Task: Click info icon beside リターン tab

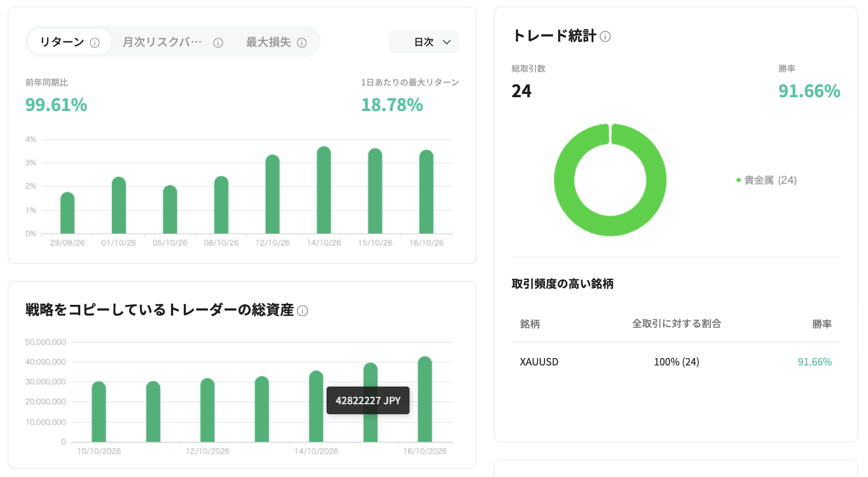Action: coord(95,43)
